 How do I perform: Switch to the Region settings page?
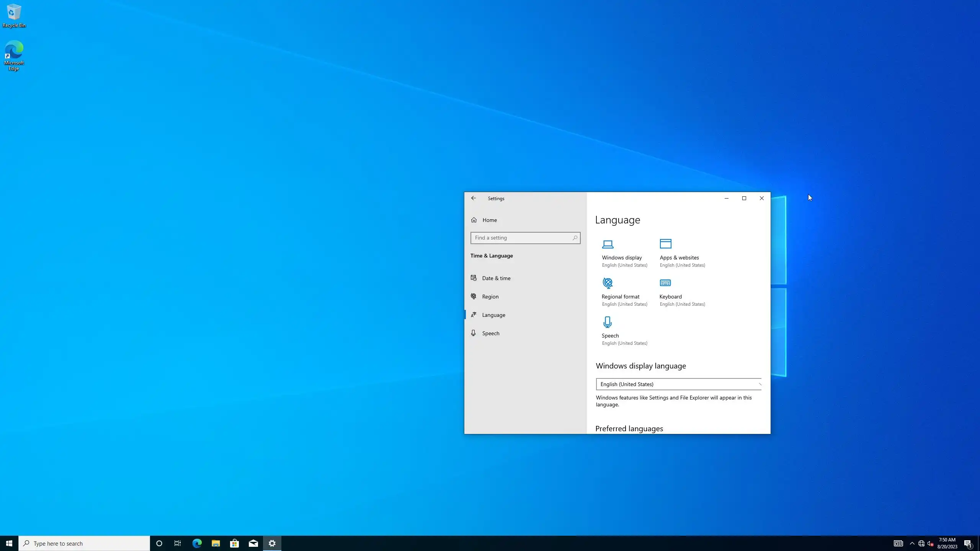(490, 297)
